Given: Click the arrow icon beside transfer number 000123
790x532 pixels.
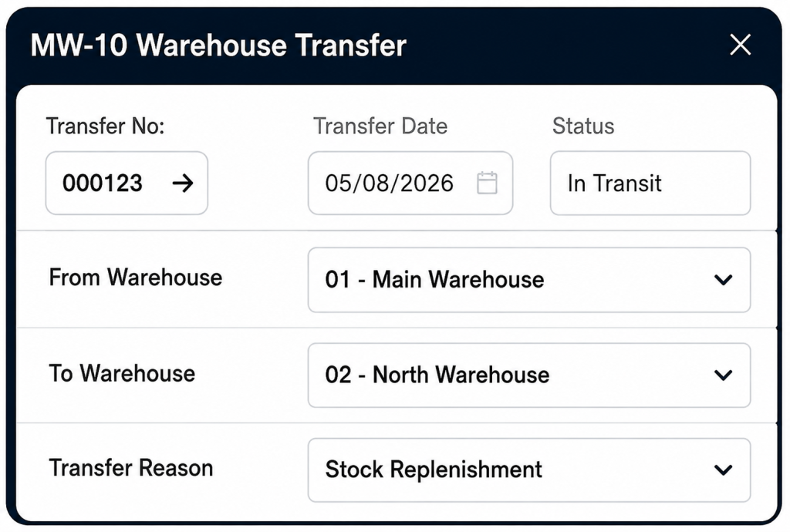Looking at the screenshot, I should click(x=183, y=184).
